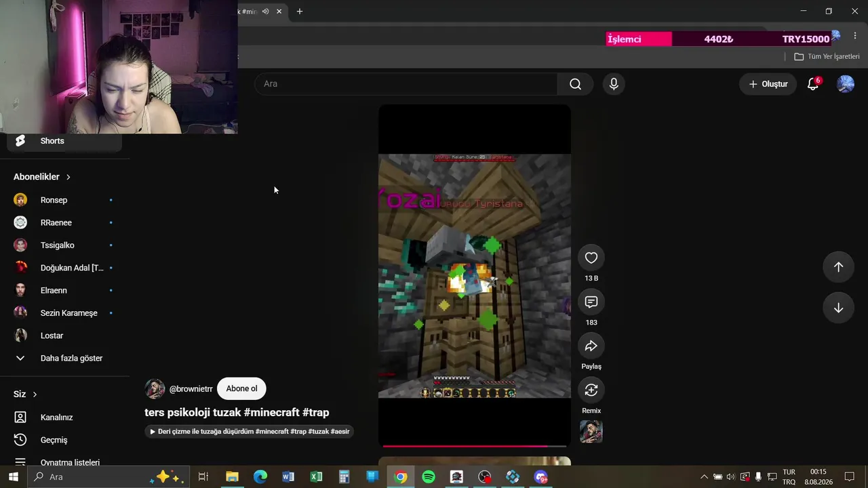This screenshot has height=488, width=868.
Task: Open the Elraenn channel subscription
Action: point(64,290)
